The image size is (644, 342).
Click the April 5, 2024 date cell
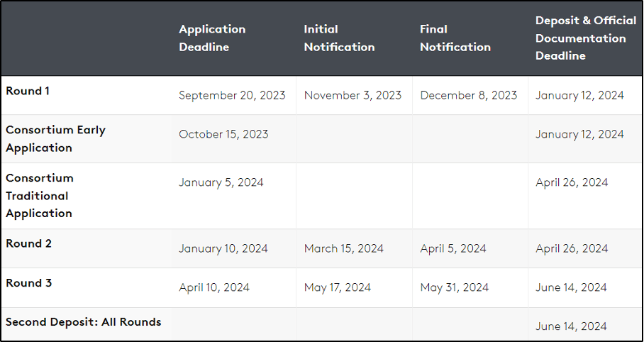coord(453,248)
